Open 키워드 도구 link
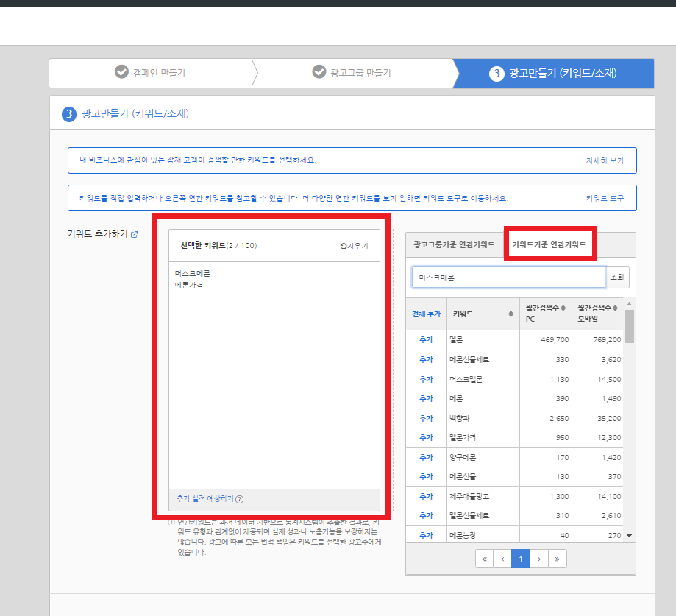The image size is (676, 616). [605, 198]
